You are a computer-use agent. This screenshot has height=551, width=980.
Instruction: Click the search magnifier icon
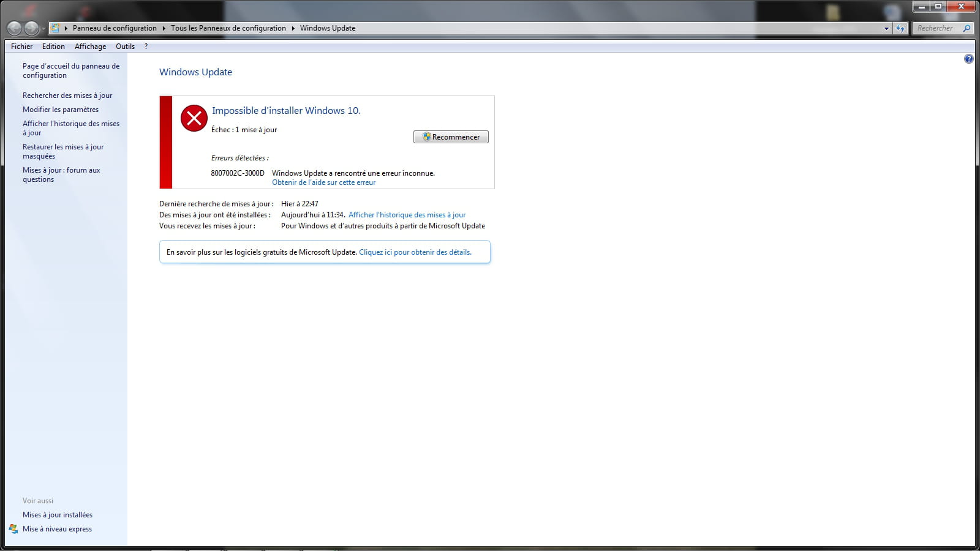967,28
